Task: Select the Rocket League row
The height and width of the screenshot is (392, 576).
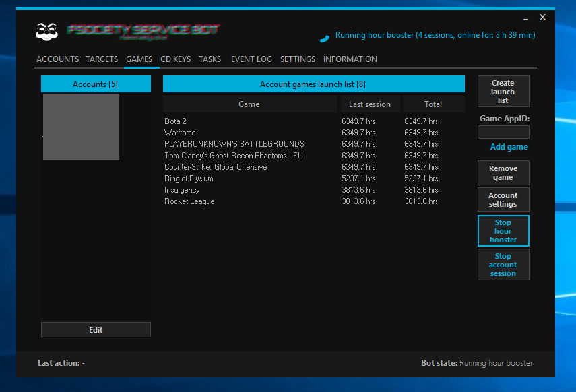Action: click(189, 201)
